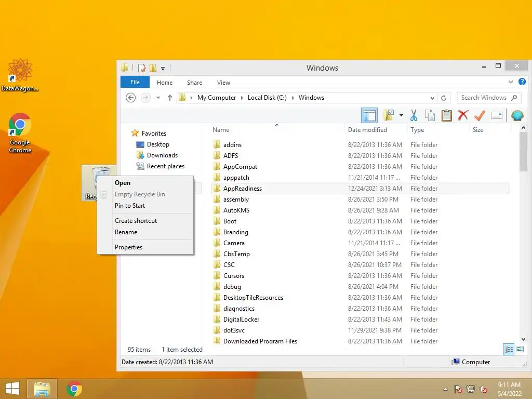The height and width of the screenshot is (399, 532).
Task: Click the orange checkmark Properties icon
Action: coord(480,115)
